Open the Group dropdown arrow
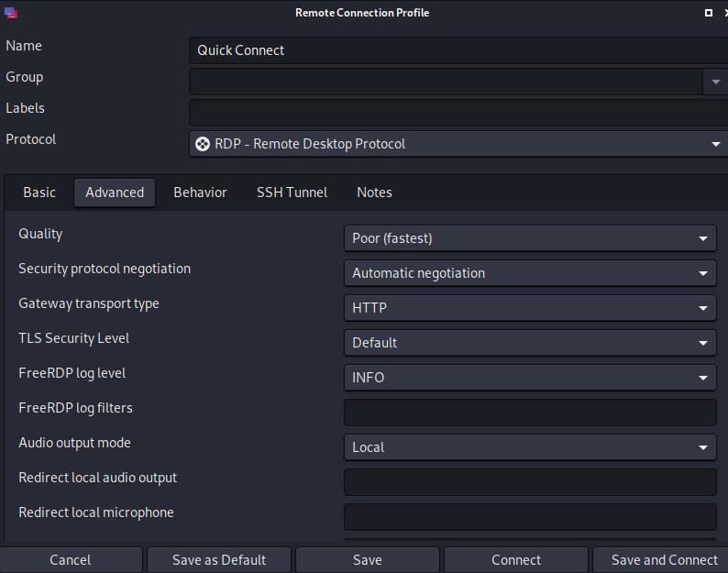 click(x=715, y=82)
